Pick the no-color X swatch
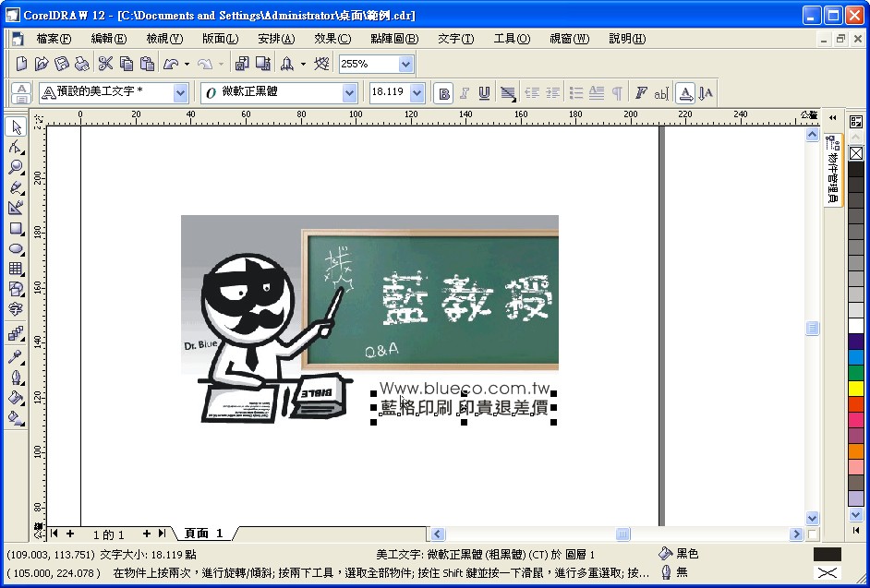Image resolution: width=870 pixels, height=588 pixels. click(x=856, y=153)
